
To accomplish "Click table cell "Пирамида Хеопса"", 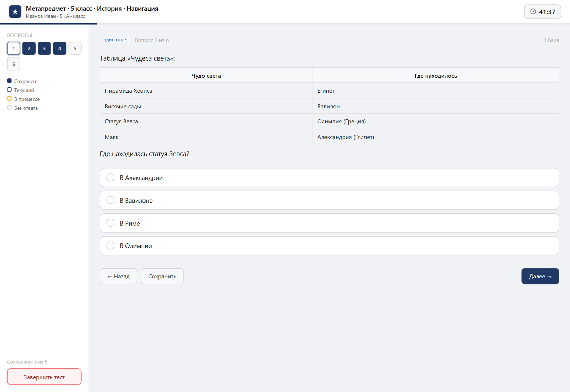I will [x=206, y=91].
